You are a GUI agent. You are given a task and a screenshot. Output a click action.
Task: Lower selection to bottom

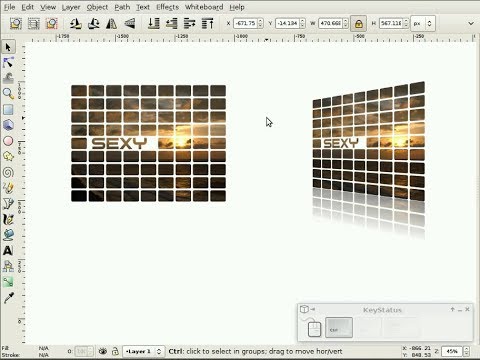(x=154, y=23)
